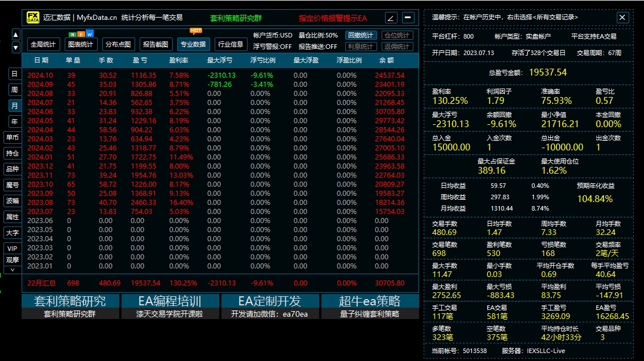Viewport: 644px width, 361px height.
Task: Click 总盈亏金额 value 19537.54
Action: (548, 72)
